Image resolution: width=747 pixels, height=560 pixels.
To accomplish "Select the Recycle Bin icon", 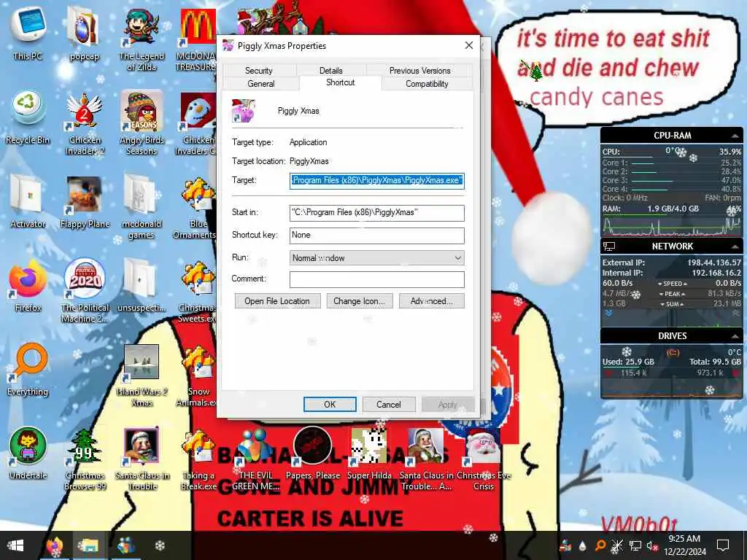I will click(28, 117).
